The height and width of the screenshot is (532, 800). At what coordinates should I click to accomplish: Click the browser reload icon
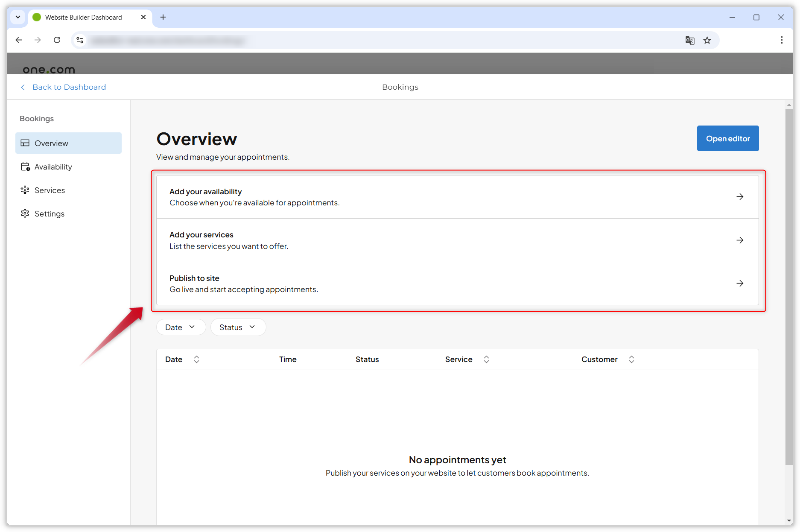pos(57,40)
